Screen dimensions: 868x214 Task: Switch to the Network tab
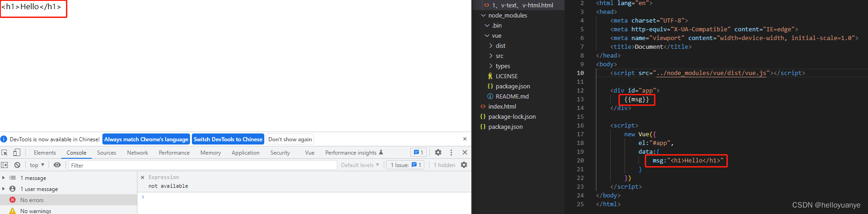coord(137,153)
